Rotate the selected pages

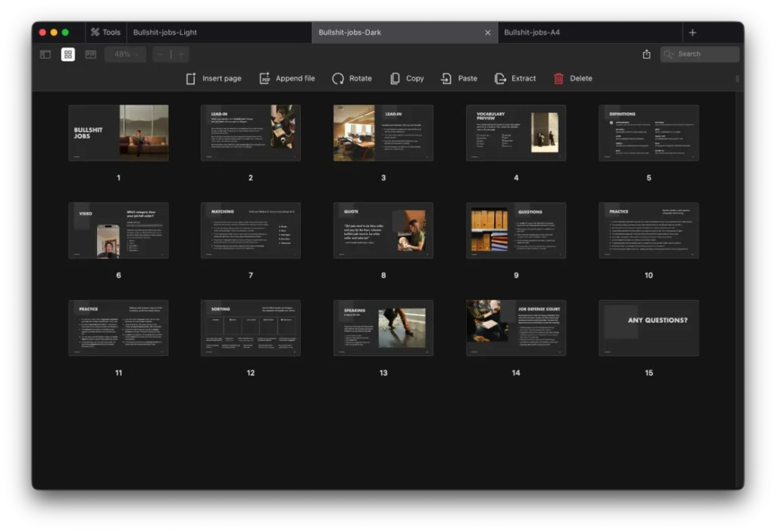352,78
